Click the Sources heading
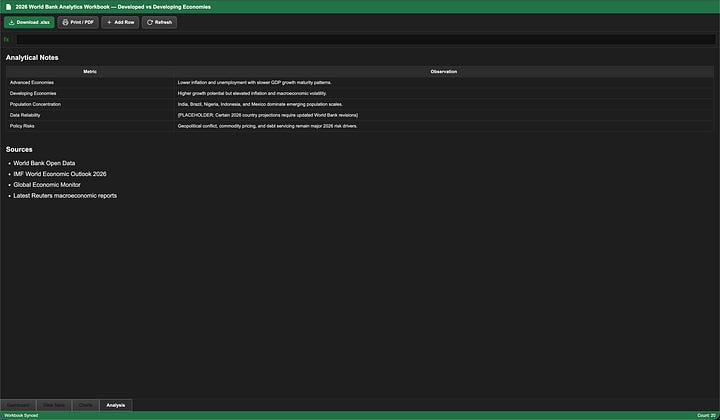Screen dimensions: 720x420 point(19,150)
